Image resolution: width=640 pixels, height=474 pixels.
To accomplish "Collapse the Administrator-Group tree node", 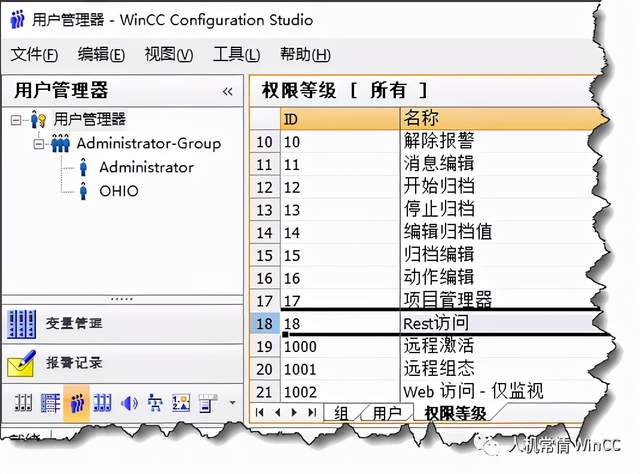I will coord(39,144).
